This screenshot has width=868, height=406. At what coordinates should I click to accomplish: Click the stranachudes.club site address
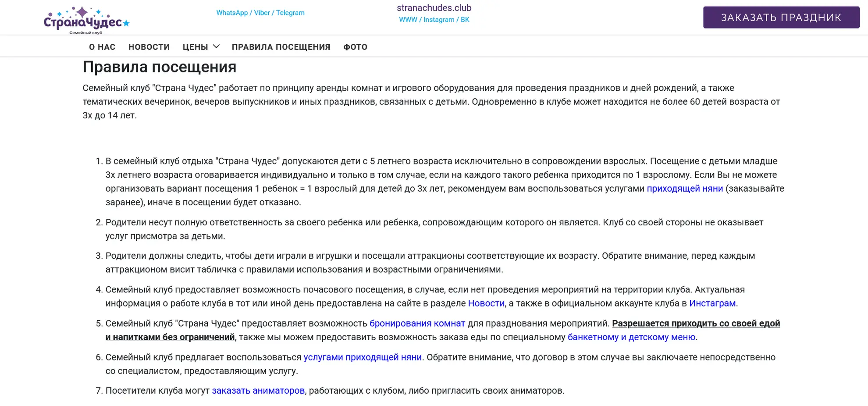point(434,8)
